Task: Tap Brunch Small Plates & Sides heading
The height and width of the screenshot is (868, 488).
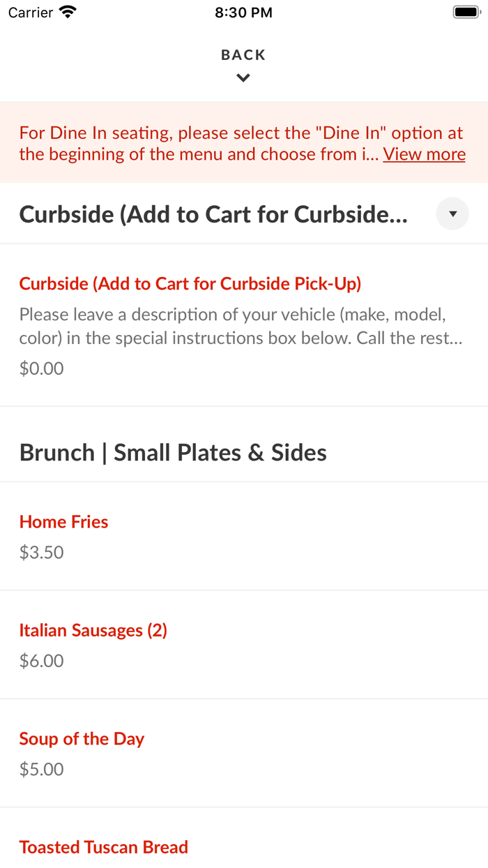Action: pyautogui.click(x=173, y=453)
